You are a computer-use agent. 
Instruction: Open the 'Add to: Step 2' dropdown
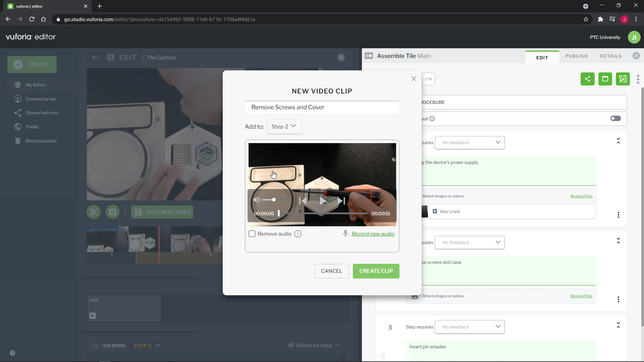(x=284, y=126)
